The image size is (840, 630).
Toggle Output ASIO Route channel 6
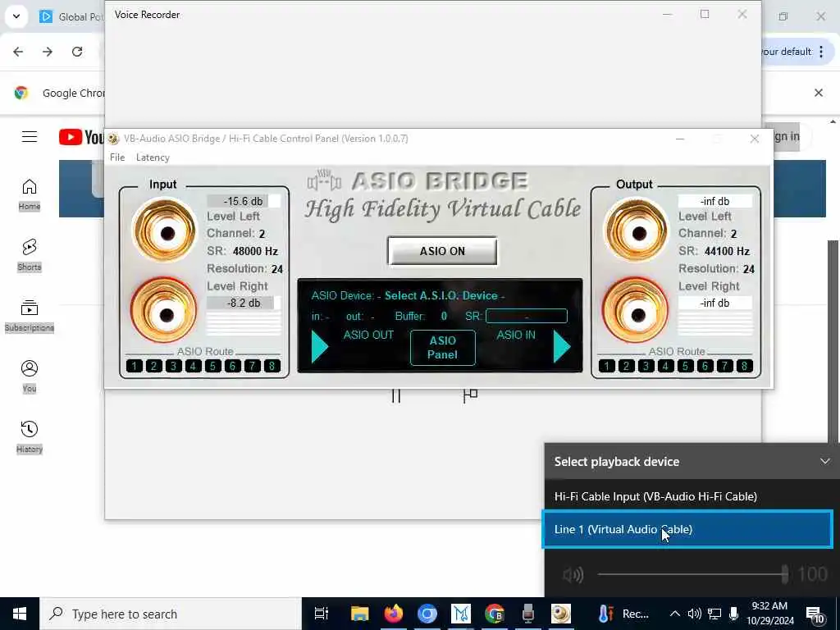705,366
